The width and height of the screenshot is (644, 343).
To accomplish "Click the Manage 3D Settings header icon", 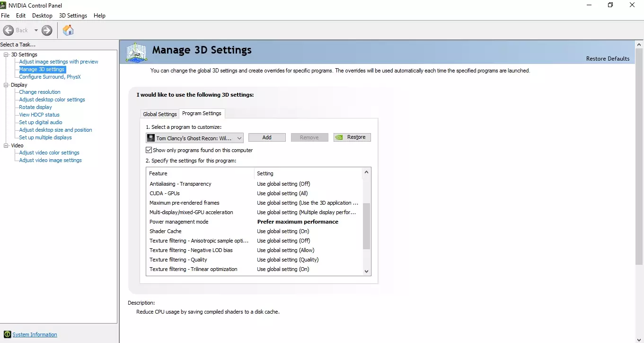I will coord(137,52).
